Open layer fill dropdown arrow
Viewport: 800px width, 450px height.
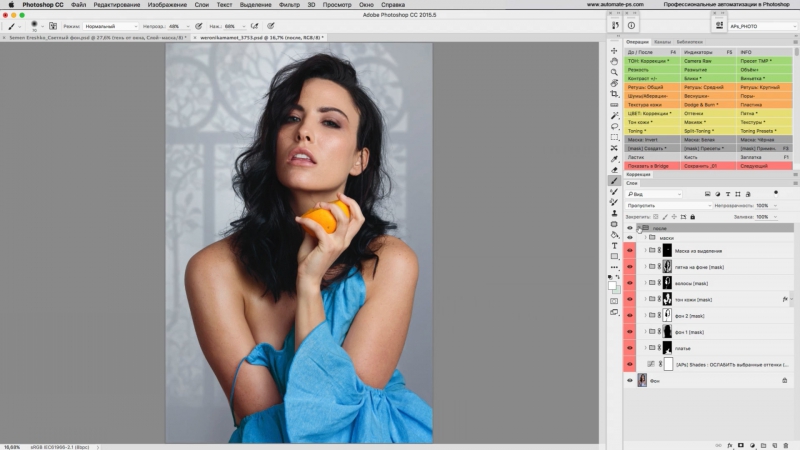(x=775, y=217)
